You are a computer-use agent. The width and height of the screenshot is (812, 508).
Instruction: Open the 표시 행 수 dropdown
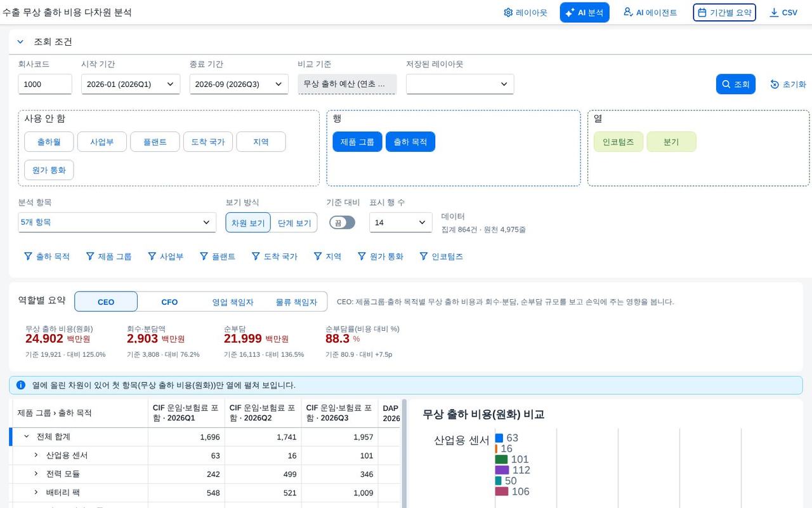[401, 222]
